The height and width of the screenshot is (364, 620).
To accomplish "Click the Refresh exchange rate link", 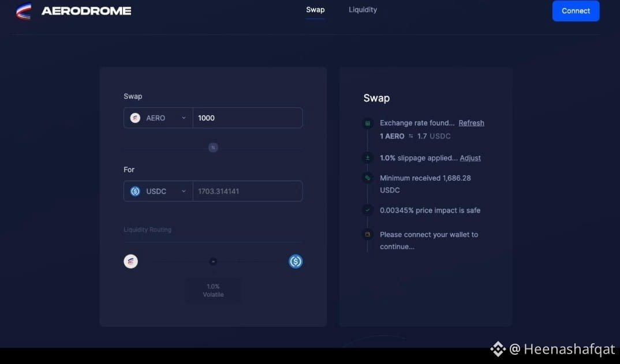I will 471,123.
